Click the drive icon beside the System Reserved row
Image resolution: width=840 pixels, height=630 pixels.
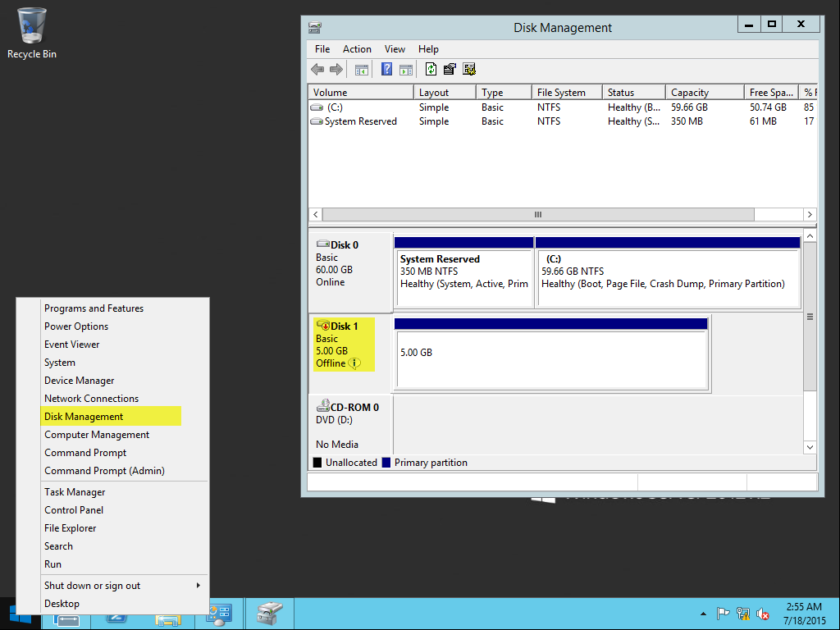(x=317, y=121)
